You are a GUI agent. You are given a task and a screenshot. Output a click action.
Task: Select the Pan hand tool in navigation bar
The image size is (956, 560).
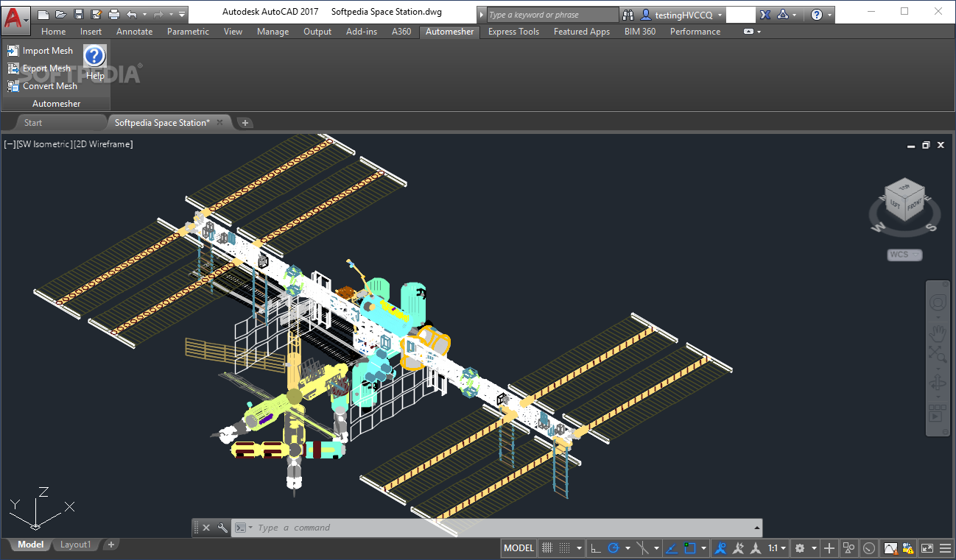[937, 332]
